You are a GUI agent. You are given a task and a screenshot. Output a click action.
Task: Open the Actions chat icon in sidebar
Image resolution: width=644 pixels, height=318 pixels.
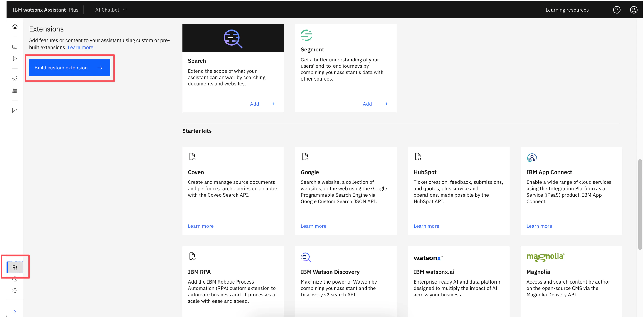point(15,47)
